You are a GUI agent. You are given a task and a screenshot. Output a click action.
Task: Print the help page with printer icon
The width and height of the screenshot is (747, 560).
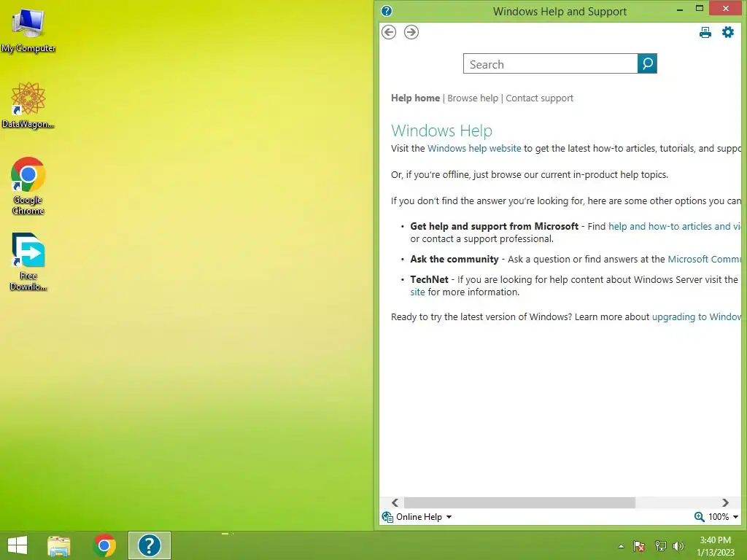click(705, 32)
